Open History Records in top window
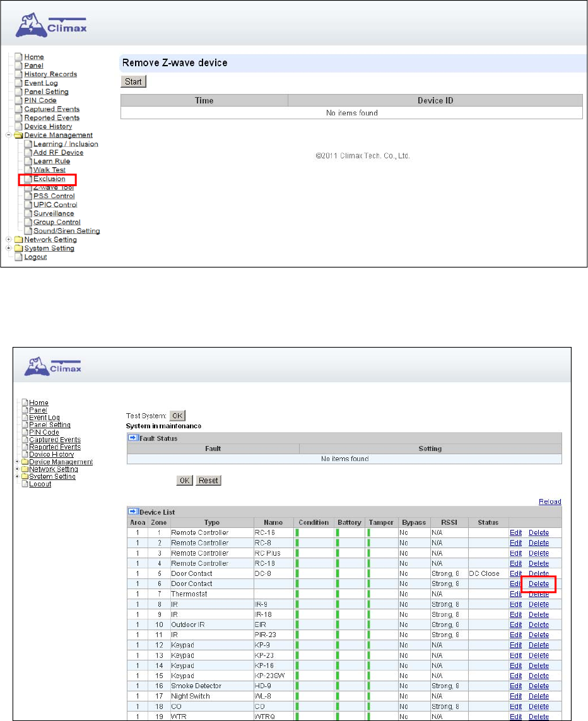Image resolution: width=588 pixels, height=721 pixels. pyautogui.click(x=50, y=74)
